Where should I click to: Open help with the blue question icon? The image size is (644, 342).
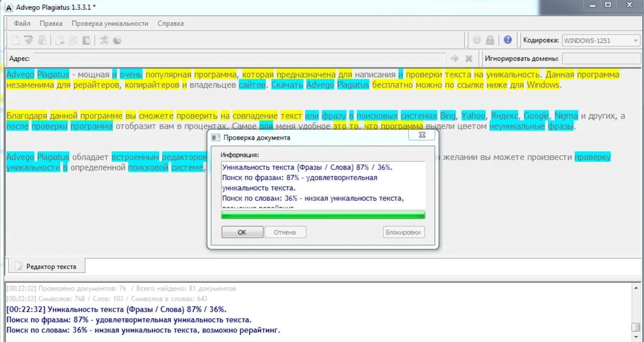pyautogui.click(x=507, y=40)
